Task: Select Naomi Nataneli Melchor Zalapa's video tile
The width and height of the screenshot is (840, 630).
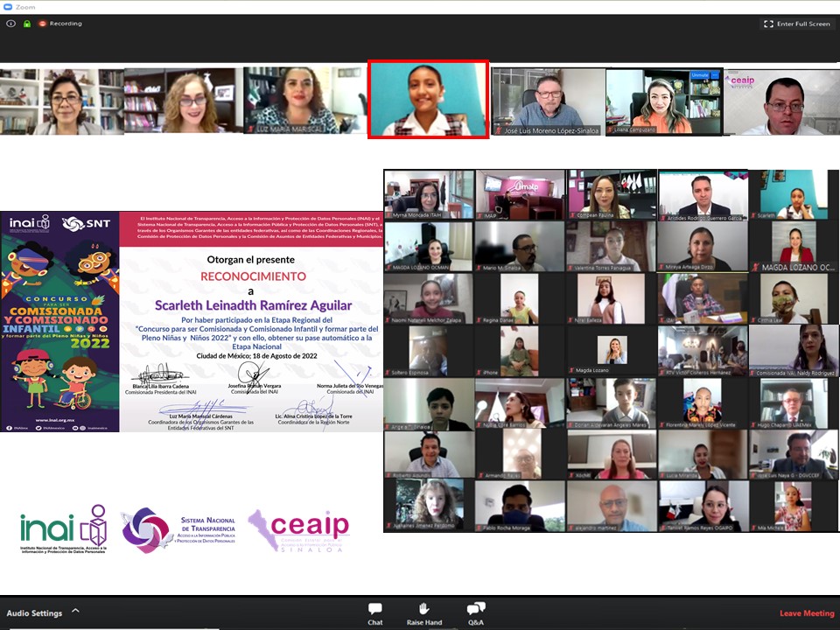Action: (x=429, y=299)
